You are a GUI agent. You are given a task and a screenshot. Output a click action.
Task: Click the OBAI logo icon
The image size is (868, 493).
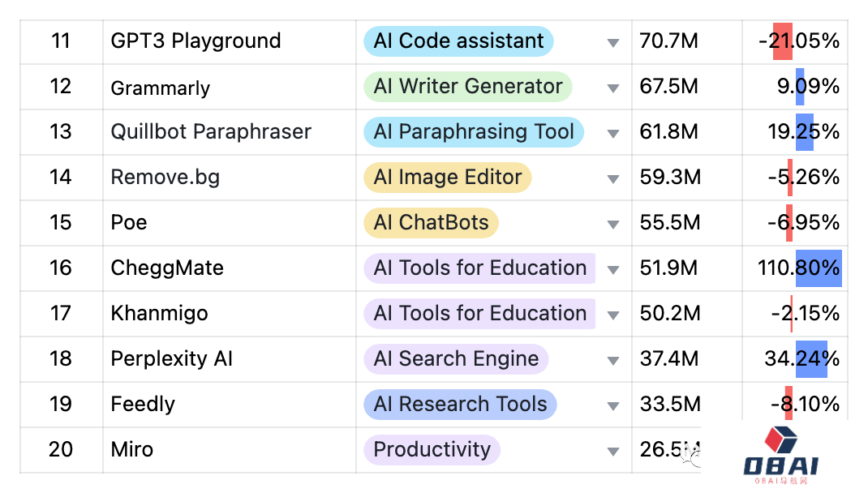781,440
